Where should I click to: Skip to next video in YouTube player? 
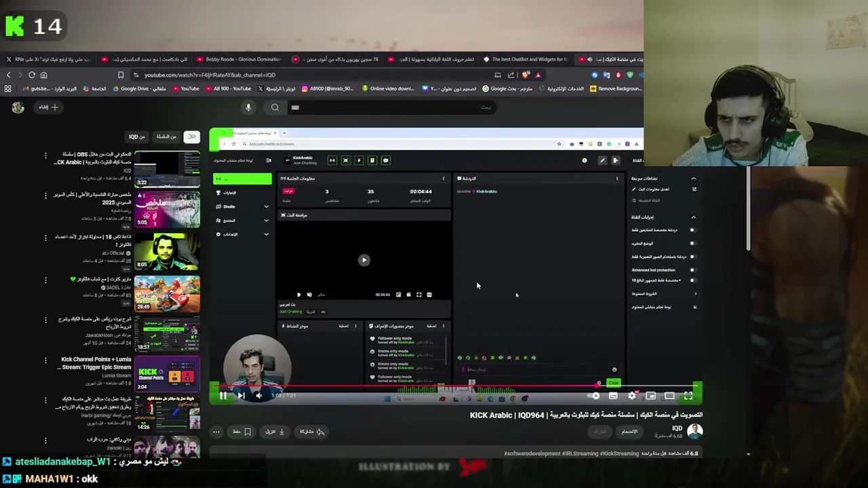tap(241, 396)
